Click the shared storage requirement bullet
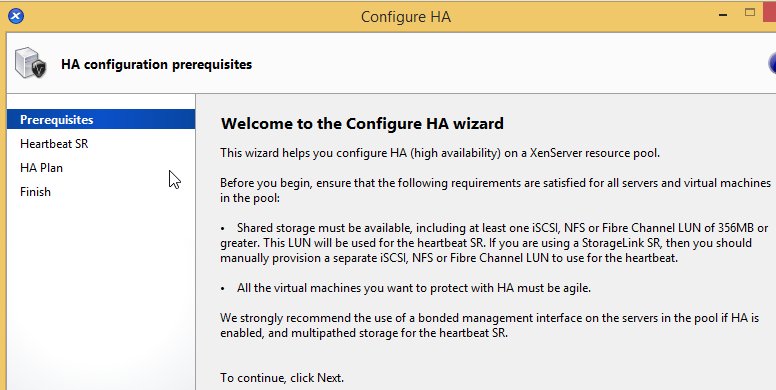The image size is (776, 390). pyautogui.click(x=494, y=243)
